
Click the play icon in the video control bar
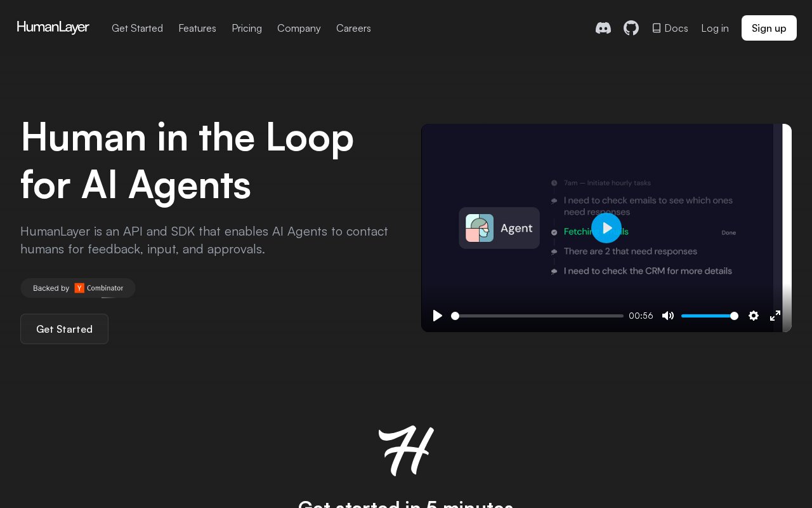437,316
